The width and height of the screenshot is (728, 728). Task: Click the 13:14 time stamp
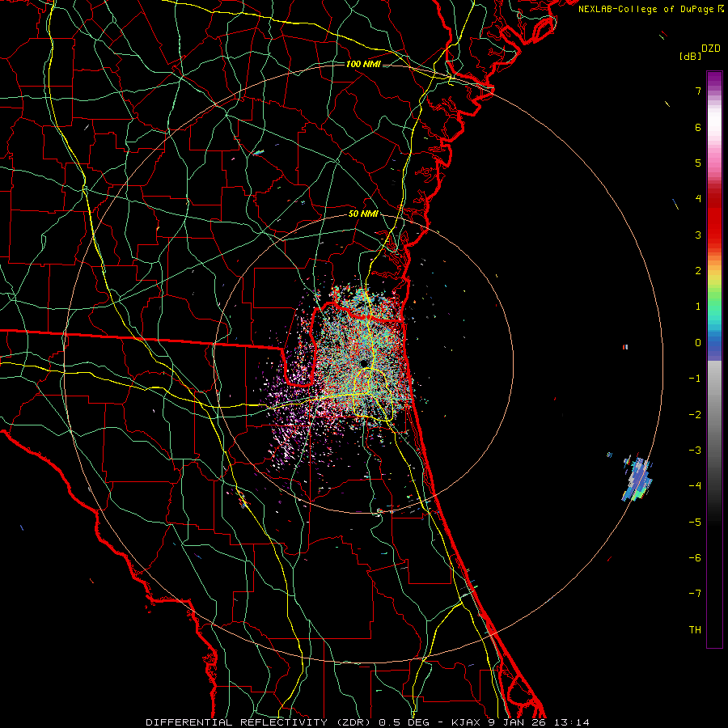pos(571,722)
